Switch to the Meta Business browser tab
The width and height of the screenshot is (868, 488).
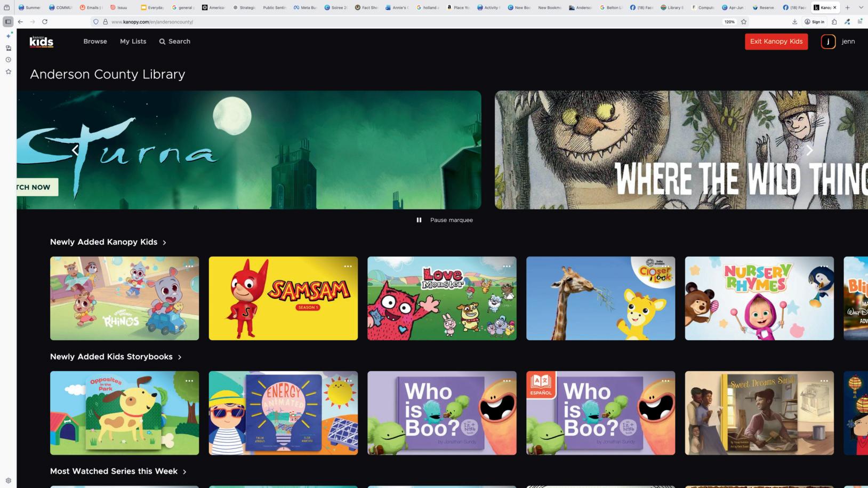[x=305, y=7]
